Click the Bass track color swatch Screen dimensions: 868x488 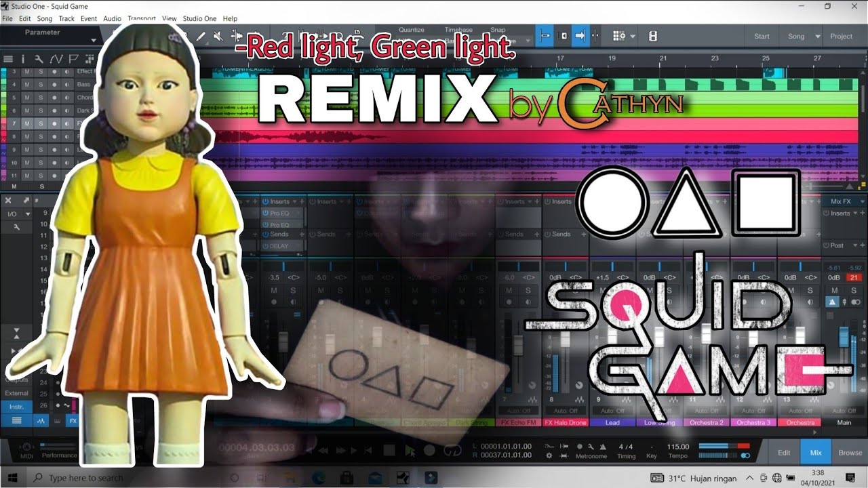click(3, 84)
